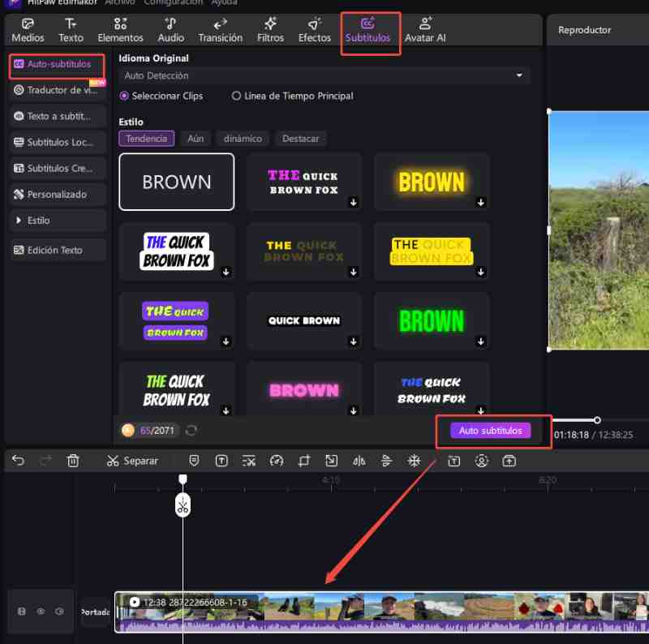Open the speed gauge tool
The height and width of the screenshot is (644, 649).
click(x=277, y=461)
